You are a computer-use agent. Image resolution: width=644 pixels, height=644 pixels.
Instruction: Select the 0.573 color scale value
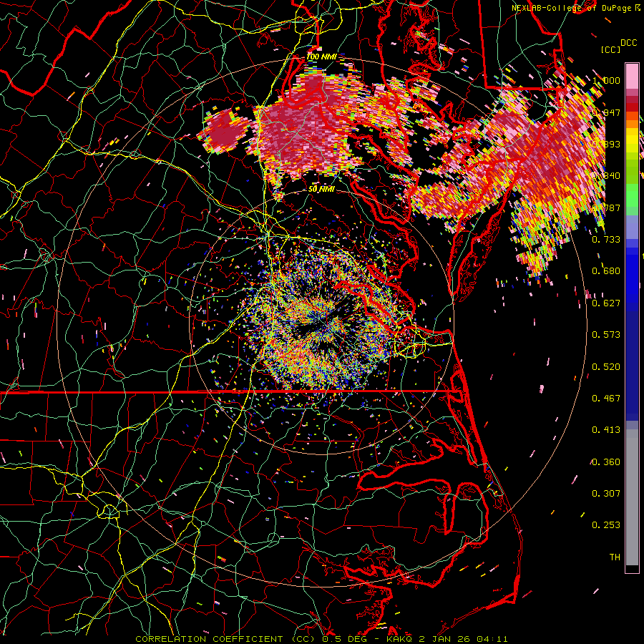(606, 335)
